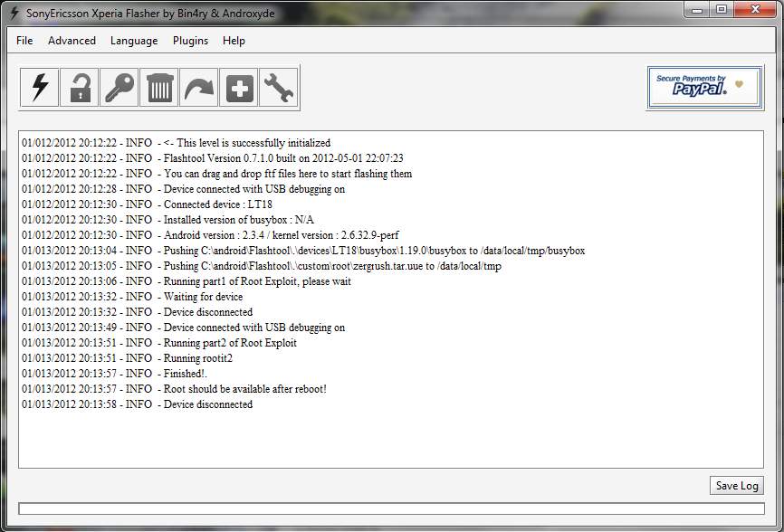This screenshot has height=532, width=784.
Task: Click the PayPal Secure Payments donate button
Action: pyautogui.click(x=704, y=88)
